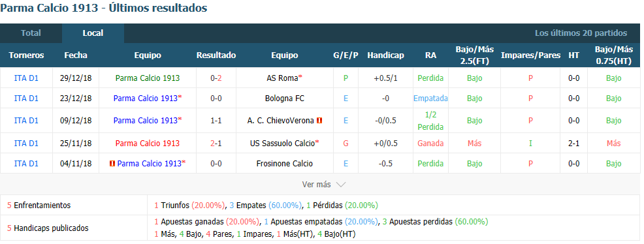Click the 2-1 result against Sassuolo
644x244 pixels.
coord(216,143)
